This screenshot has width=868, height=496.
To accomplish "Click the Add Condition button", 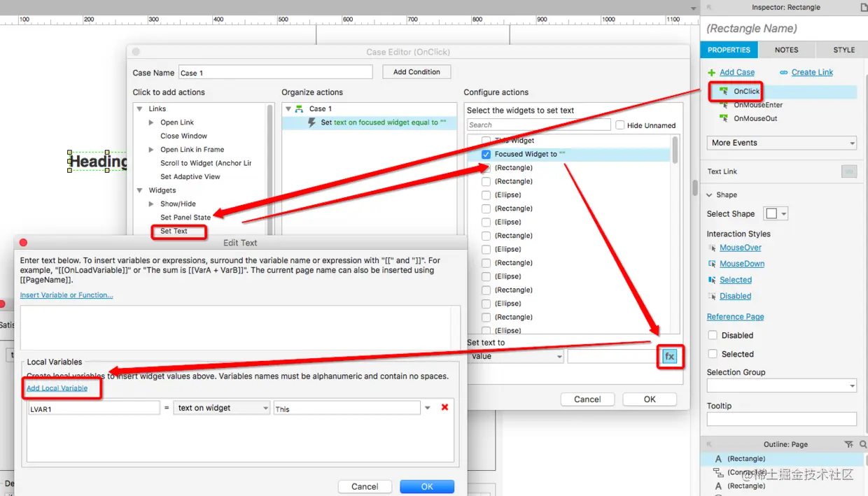I will (x=416, y=72).
